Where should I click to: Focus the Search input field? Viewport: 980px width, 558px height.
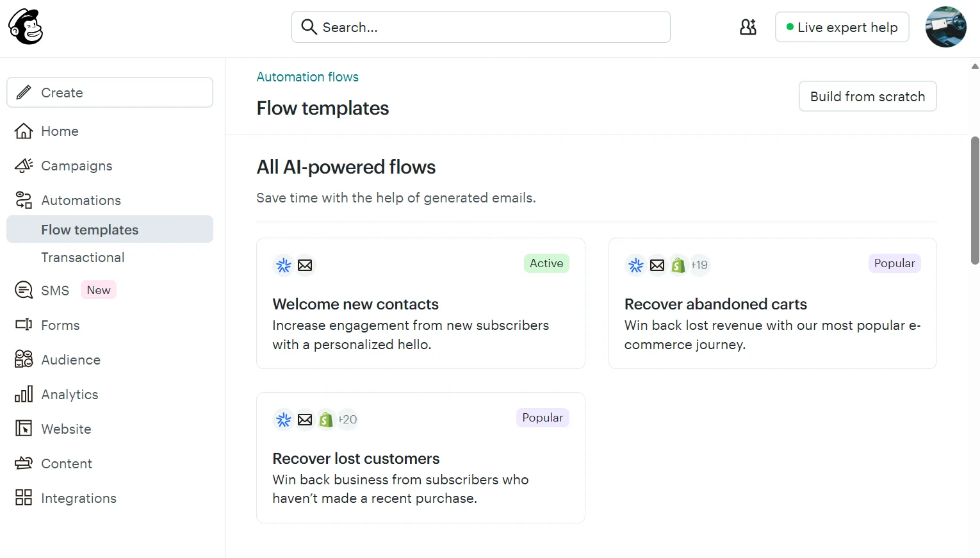coord(480,27)
